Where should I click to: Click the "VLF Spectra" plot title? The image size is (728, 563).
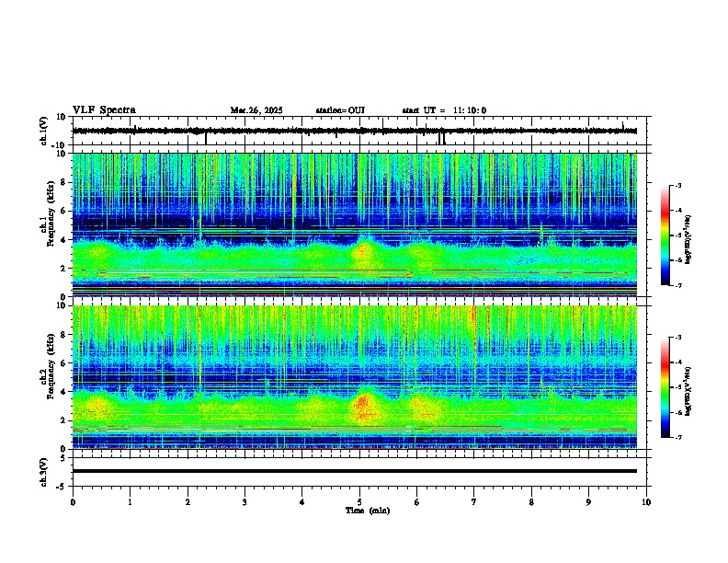(104, 110)
